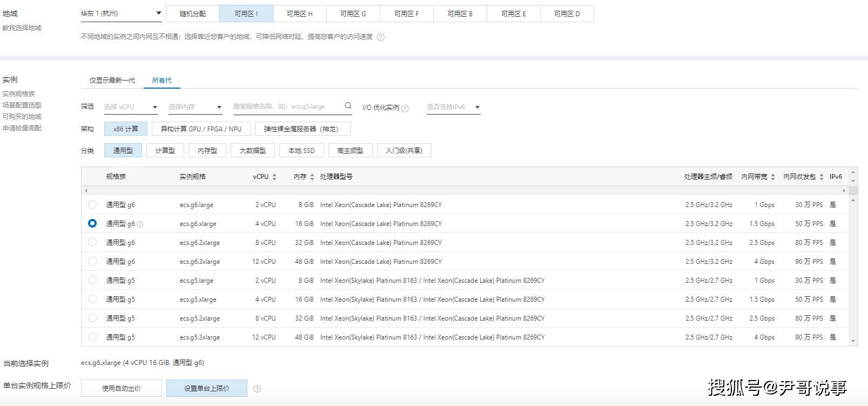Image resolution: width=868 pixels, height=406 pixels.
Task: Choose x86 计算 architecture
Action: pos(125,129)
